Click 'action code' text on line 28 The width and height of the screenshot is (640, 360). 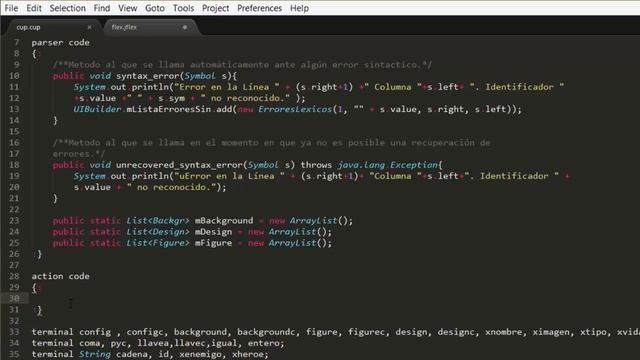click(x=60, y=276)
